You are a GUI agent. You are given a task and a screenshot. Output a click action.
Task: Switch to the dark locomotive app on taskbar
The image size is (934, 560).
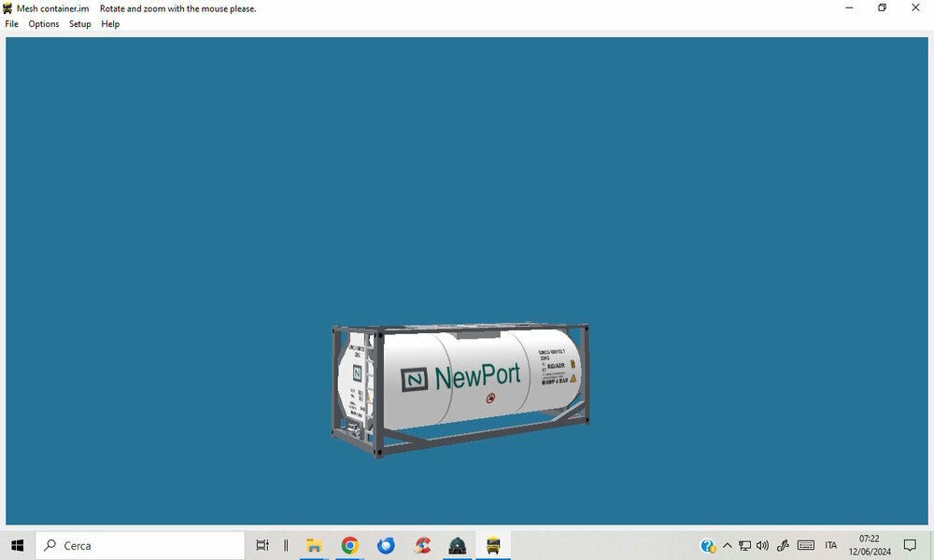pos(458,545)
